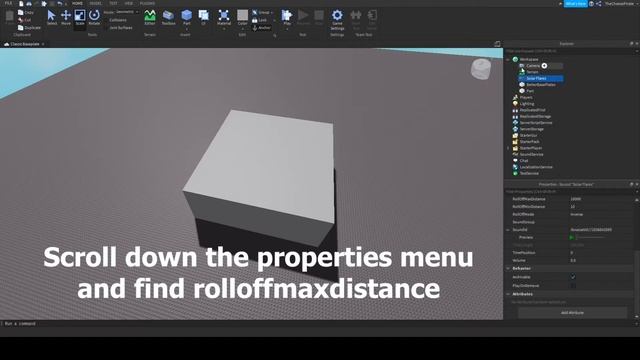Click the Group icon in Edit section

point(255,13)
